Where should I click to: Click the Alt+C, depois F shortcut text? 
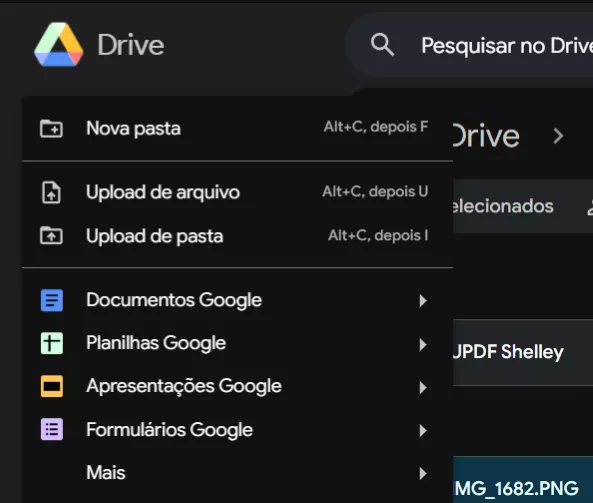pyautogui.click(x=376, y=127)
